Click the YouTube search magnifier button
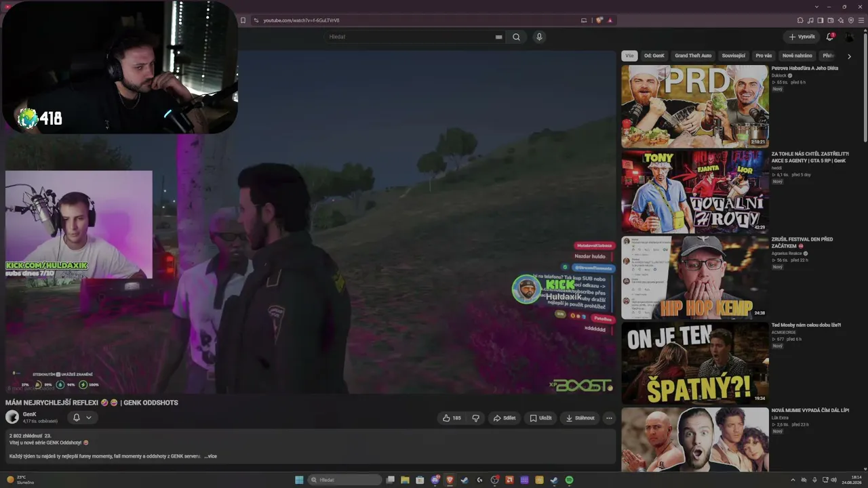This screenshot has width=868, height=488. click(x=516, y=37)
